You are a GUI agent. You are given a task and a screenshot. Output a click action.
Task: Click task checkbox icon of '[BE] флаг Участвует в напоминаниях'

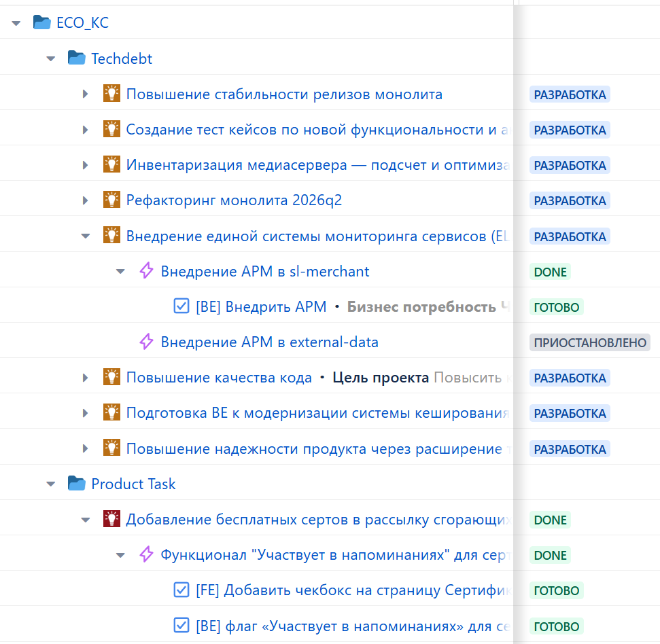coord(181,626)
